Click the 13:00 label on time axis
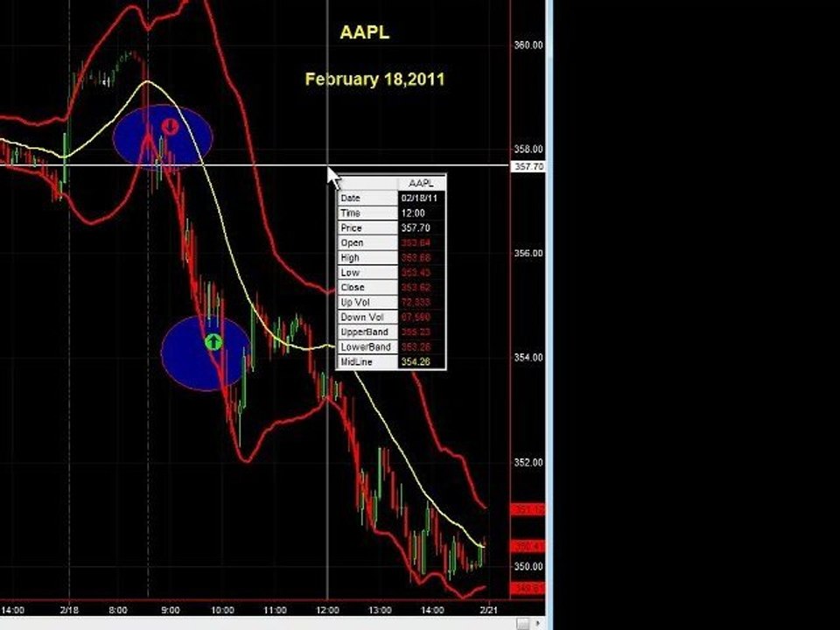This screenshot has width=840, height=630. click(380, 610)
